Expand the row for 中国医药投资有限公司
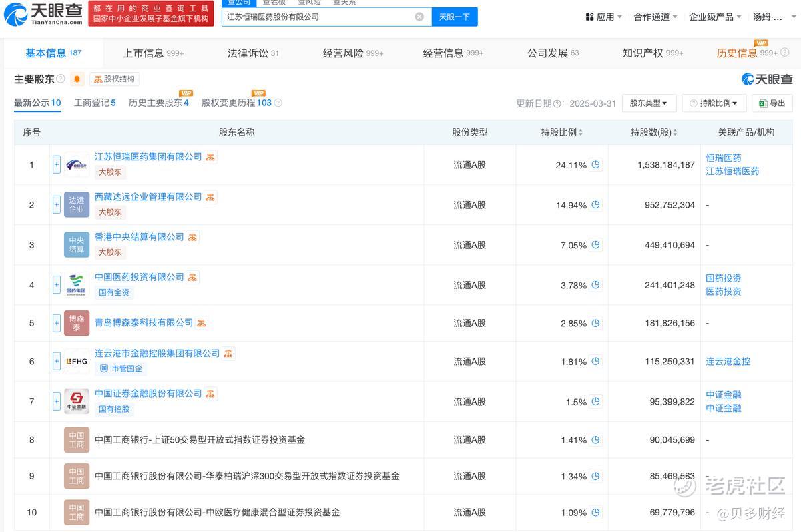The width and height of the screenshot is (801, 532). [x=57, y=285]
